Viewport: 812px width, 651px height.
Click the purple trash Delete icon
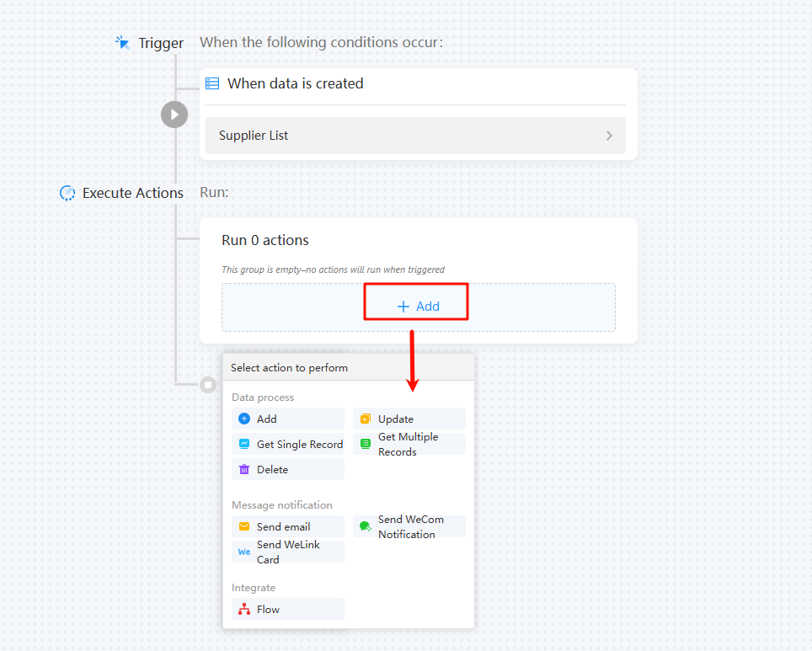pos(244,470)
